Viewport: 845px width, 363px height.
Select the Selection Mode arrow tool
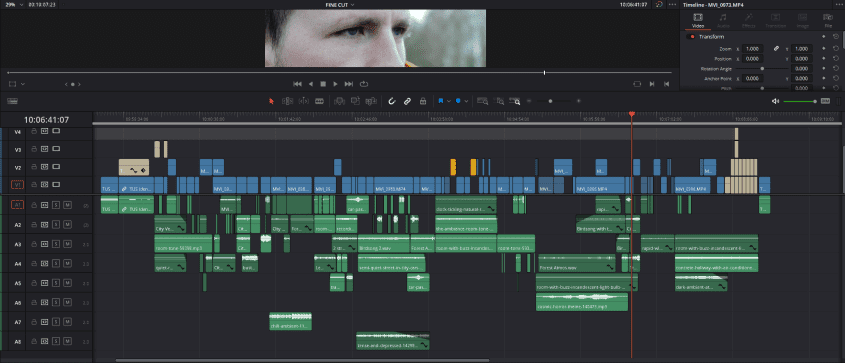click(272, 101)
